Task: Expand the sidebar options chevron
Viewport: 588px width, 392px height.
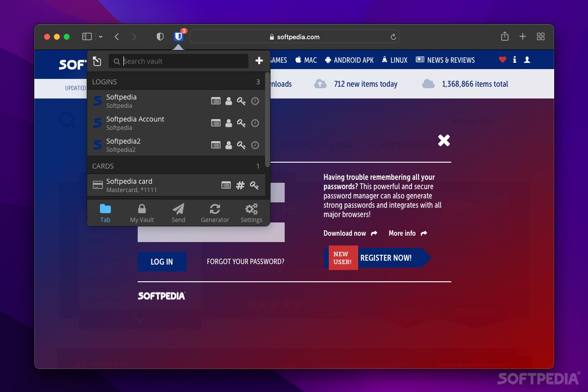Action: pyautogui.click(x=101, y=36)
